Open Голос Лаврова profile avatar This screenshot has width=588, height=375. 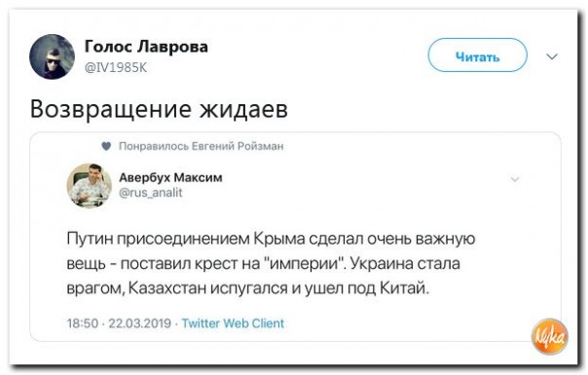click(x=53, y=56)
